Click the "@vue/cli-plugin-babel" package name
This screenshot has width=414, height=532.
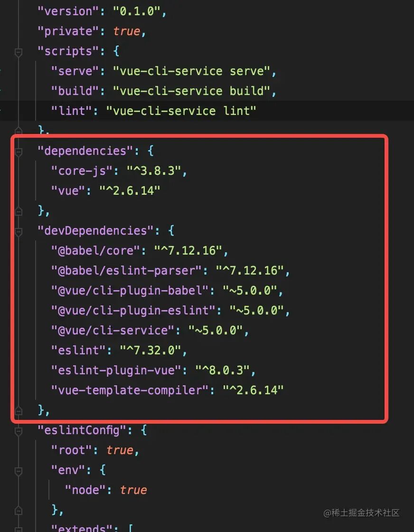[130, 290]
